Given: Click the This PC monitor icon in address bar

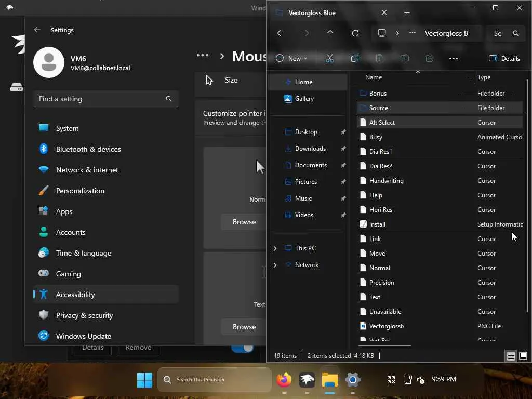Looking at the screenshot, I should 382,33.
